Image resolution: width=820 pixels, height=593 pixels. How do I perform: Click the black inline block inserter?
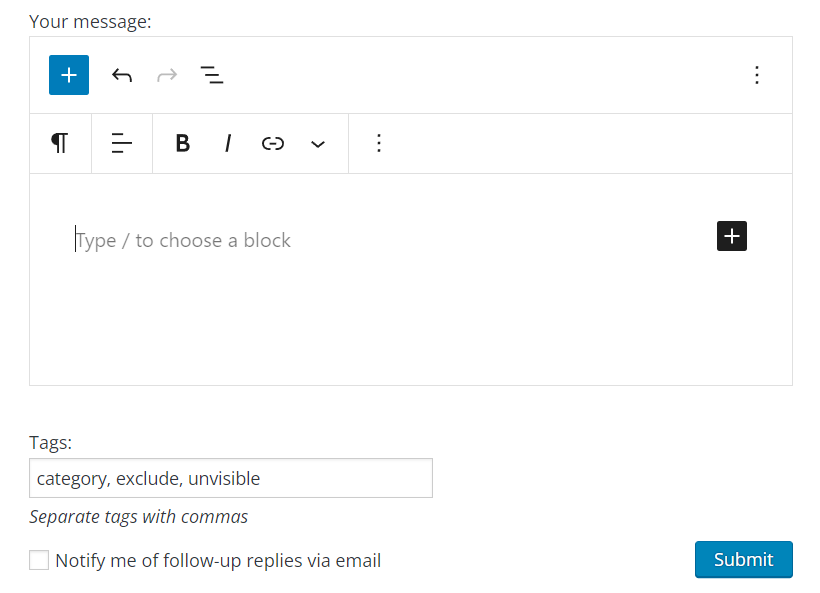click(x=731, y=236)
